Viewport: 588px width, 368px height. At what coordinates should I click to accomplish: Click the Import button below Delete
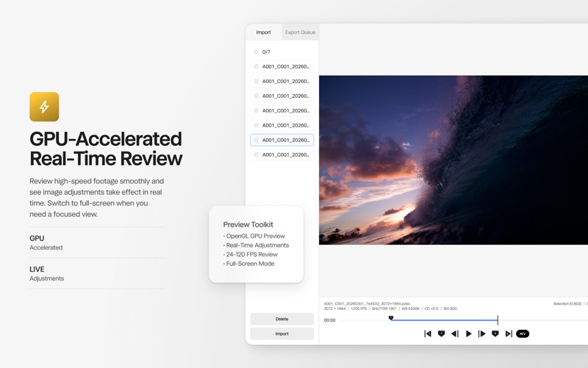[x=282, y=333]
